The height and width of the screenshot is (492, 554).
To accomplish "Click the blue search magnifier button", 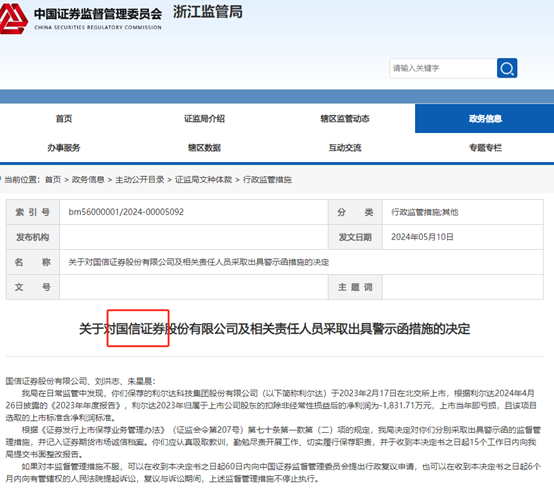I will [507, 68].
